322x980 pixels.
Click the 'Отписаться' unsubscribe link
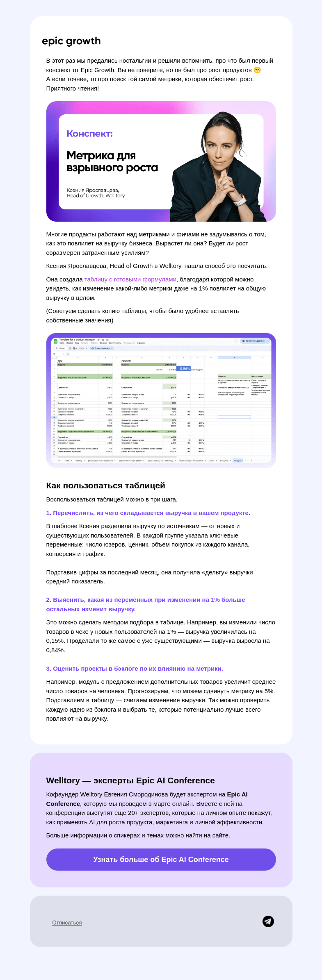67,923
